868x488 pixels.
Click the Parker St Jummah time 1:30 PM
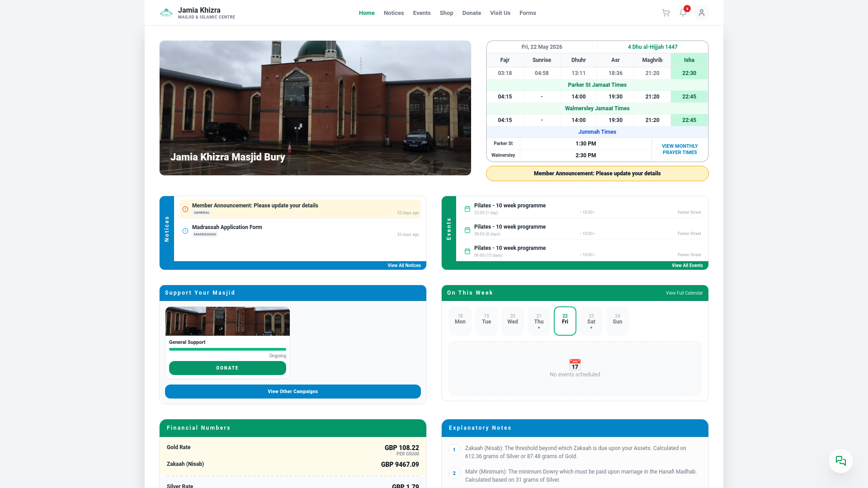point(586,144)
